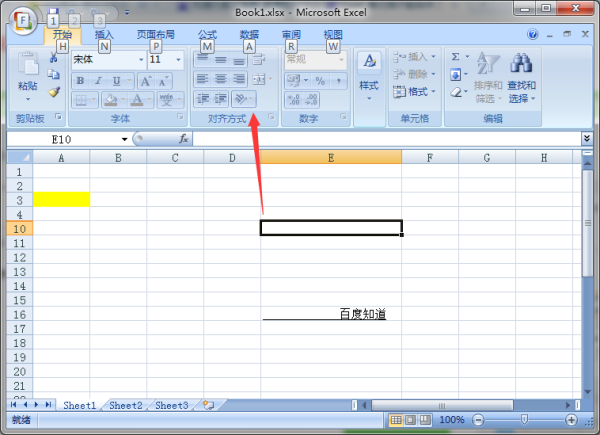This screenshot has width=600, height=435.
Task: Click the font color A icon
Action: (137, 100)
